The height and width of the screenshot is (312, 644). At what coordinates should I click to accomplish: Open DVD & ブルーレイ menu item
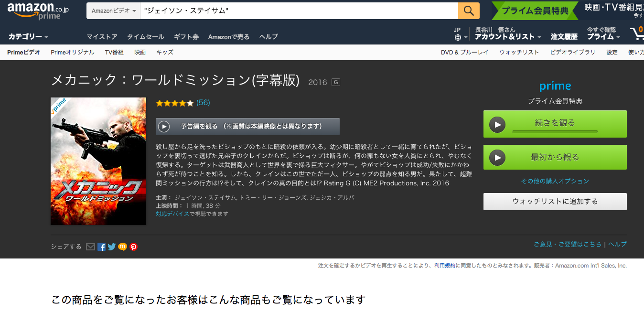click(465, 52)
